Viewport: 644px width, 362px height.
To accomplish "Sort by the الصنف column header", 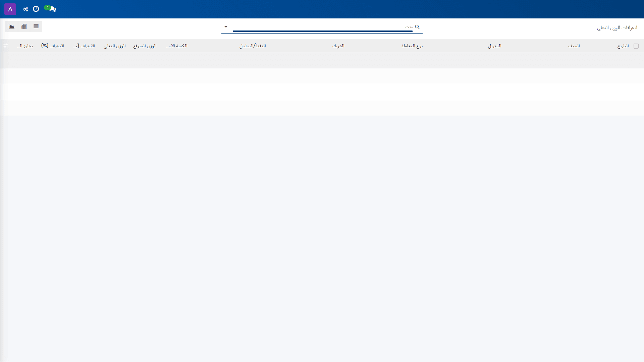I will pyautogui.click(x=574, y=46).
